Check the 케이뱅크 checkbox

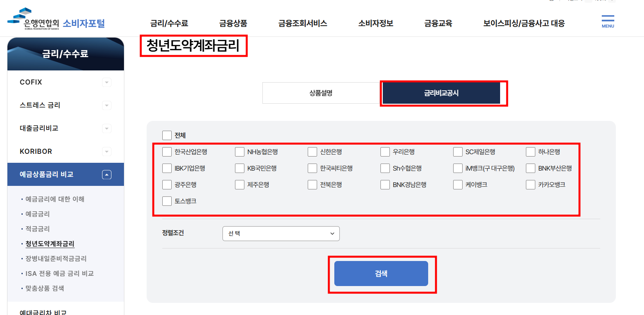click(458, 185)
